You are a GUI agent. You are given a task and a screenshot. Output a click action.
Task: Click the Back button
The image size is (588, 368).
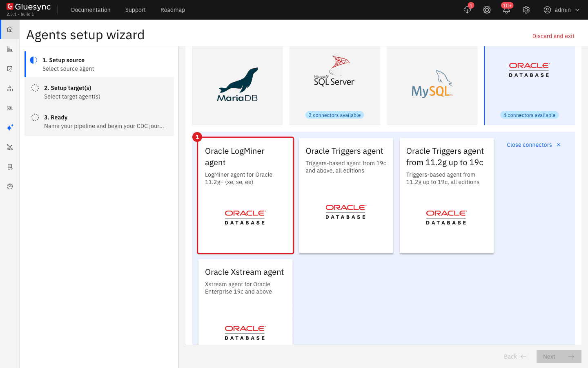(x=515, y=357)
